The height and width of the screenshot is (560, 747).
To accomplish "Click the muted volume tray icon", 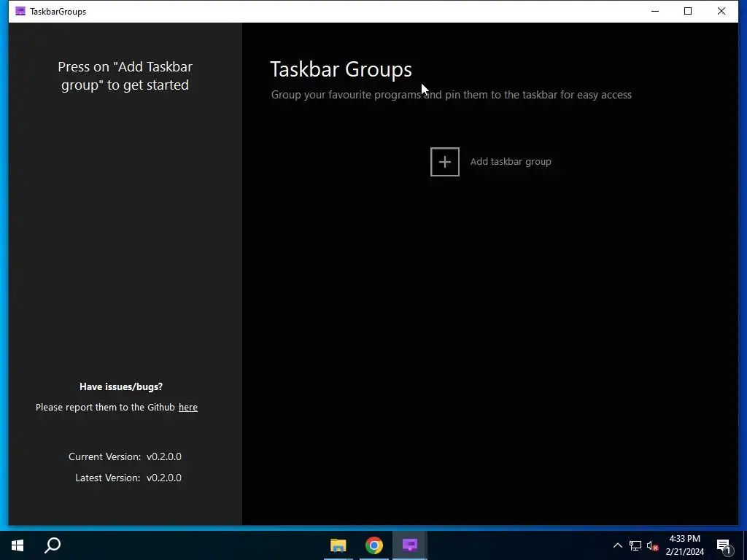I will 652,545.
